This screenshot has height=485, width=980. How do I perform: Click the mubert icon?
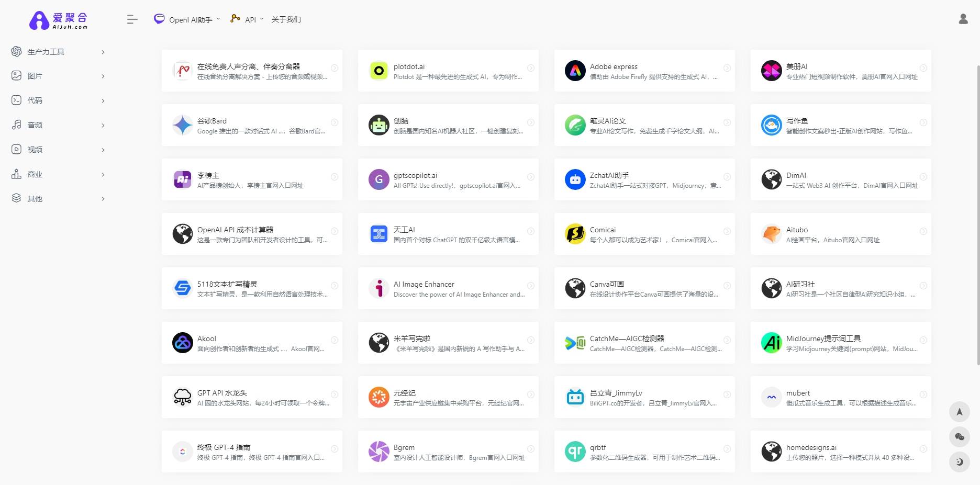pyautogui.click(x=772, y=397)
